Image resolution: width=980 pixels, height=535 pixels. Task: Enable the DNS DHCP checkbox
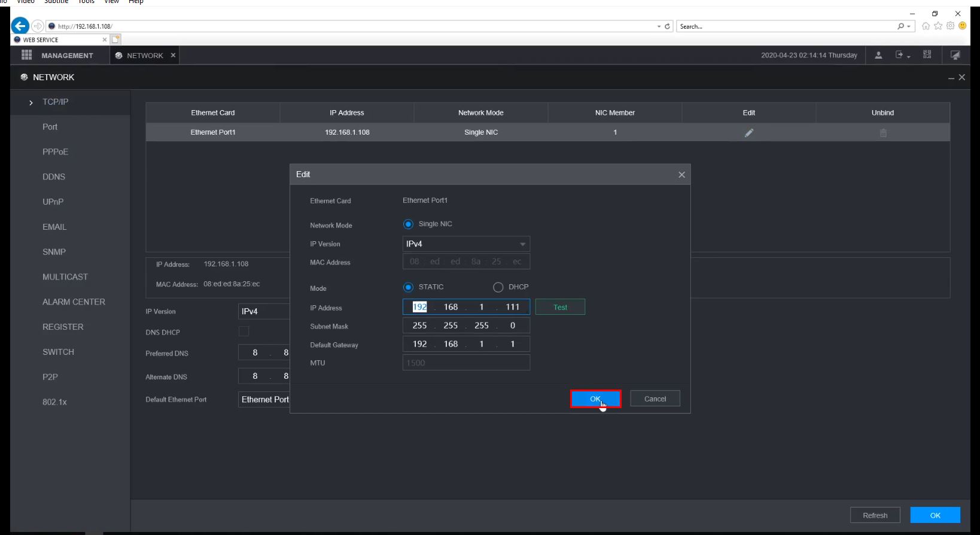pos(244,332)
